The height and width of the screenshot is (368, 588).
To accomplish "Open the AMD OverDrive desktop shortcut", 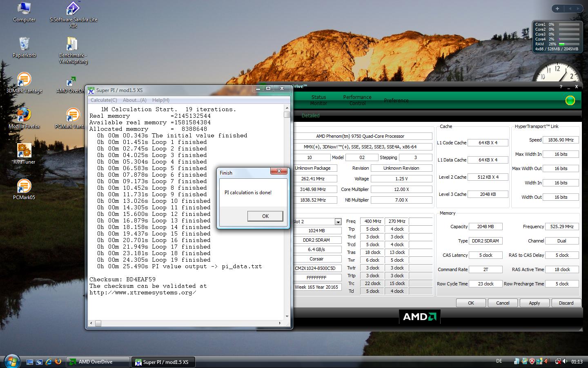I will (x=71, y=85).
